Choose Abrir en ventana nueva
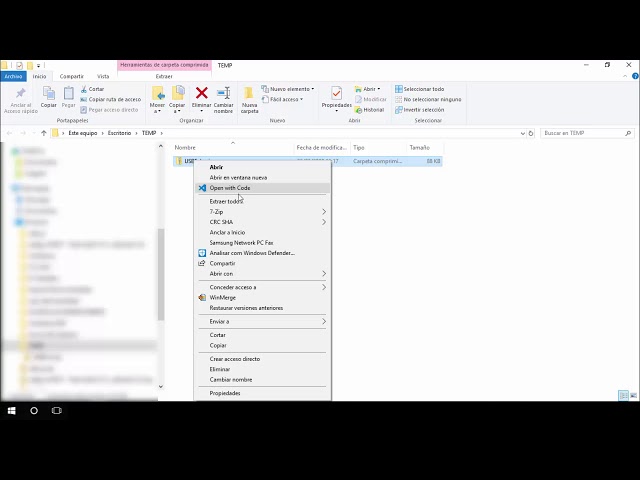The image size is (640, 480). pyautogui.click(x=262, y=178)
